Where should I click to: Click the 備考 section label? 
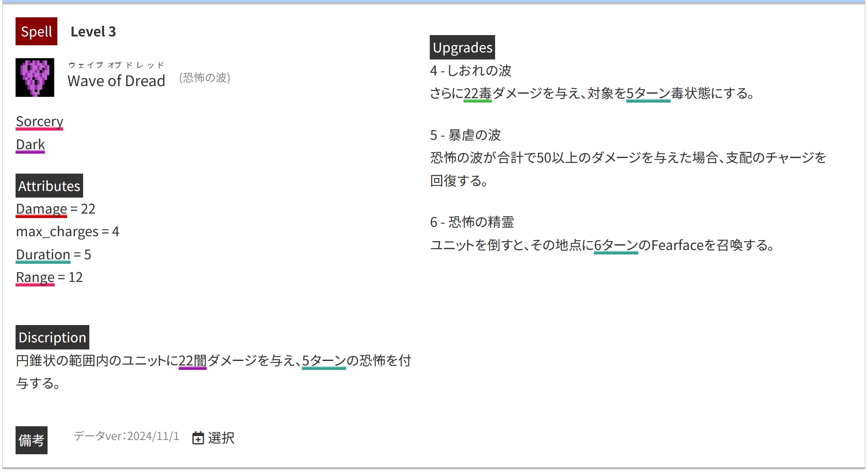tap(32, 440)
